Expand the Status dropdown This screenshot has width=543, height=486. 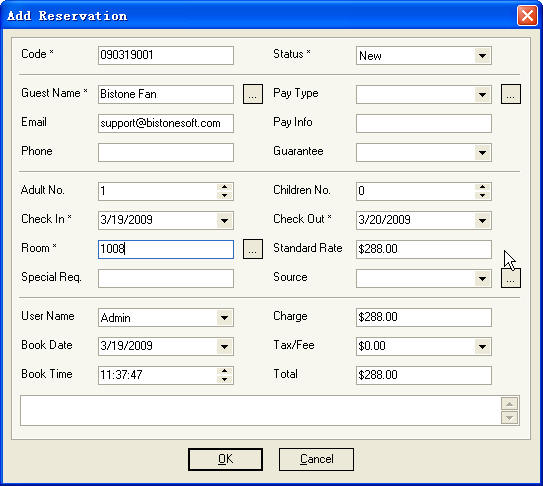tap(482, 55)
